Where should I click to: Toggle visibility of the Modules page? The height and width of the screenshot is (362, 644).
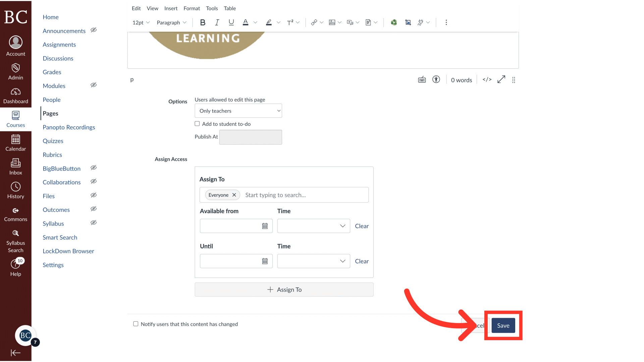pos(94,85)
